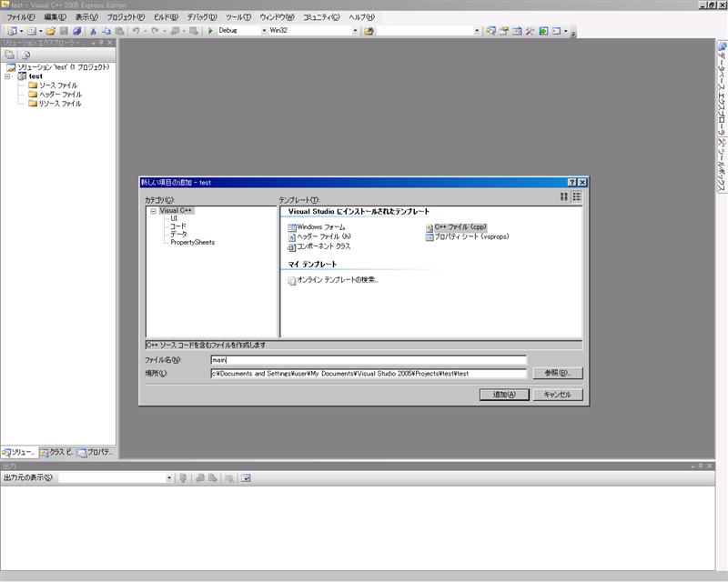This screenshot has width=728, height=582.
Task: Click the Start Page green arrow icon
Action: coord(543,31)
